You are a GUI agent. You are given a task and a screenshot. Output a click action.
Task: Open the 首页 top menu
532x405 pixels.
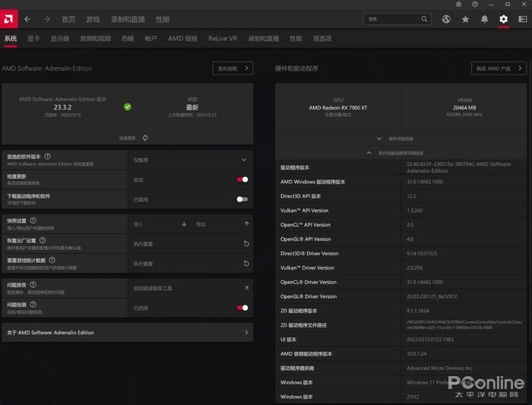[68, 19]
